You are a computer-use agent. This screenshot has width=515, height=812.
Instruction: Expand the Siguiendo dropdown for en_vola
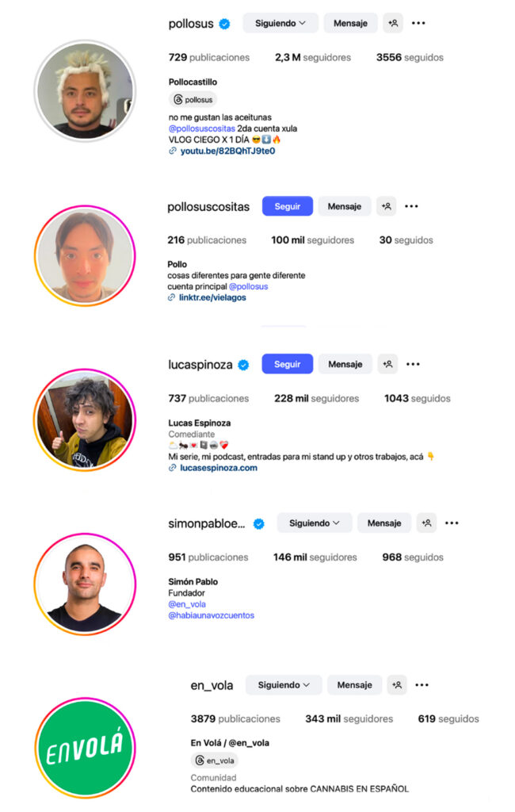(284, 684)
